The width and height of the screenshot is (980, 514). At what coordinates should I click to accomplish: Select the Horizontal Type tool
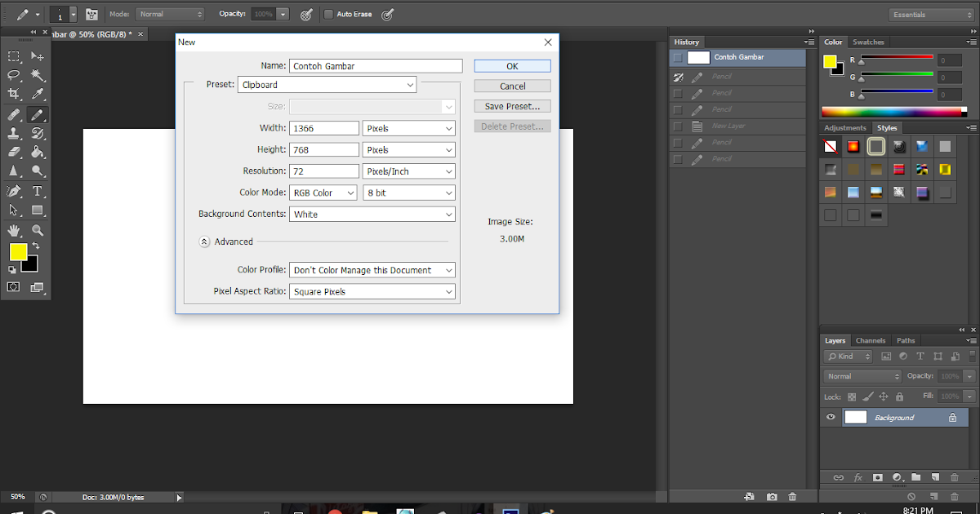tap(37, 189)
